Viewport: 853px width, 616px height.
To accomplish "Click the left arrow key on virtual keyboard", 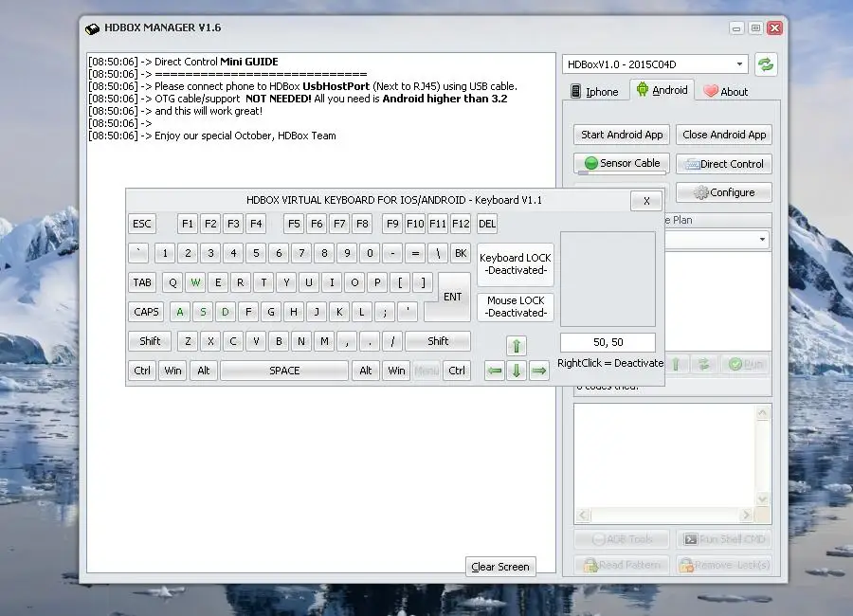I will [494, 371].
